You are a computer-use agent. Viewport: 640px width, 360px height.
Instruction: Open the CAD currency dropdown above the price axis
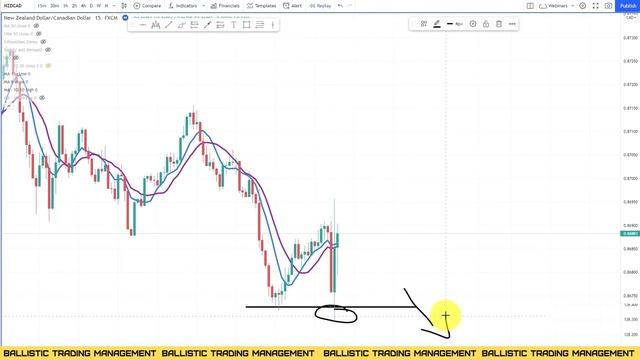[x=631, y=17]
